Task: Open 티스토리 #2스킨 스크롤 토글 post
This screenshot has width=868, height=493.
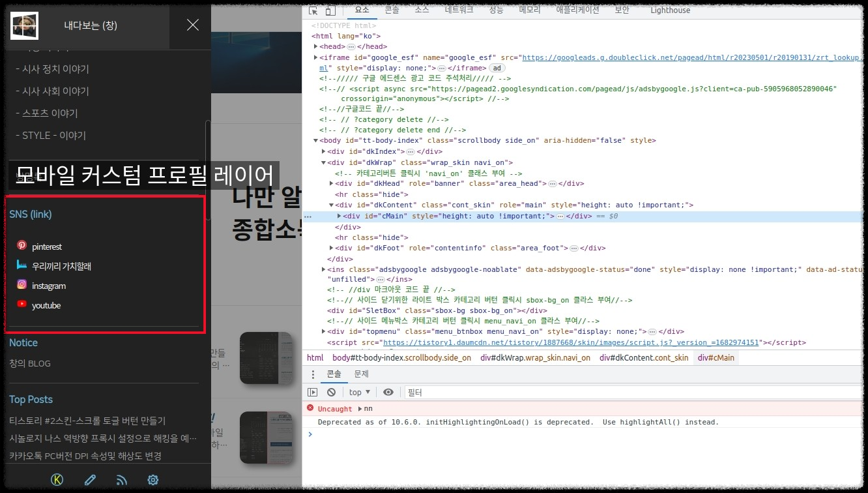Action: 87,421
